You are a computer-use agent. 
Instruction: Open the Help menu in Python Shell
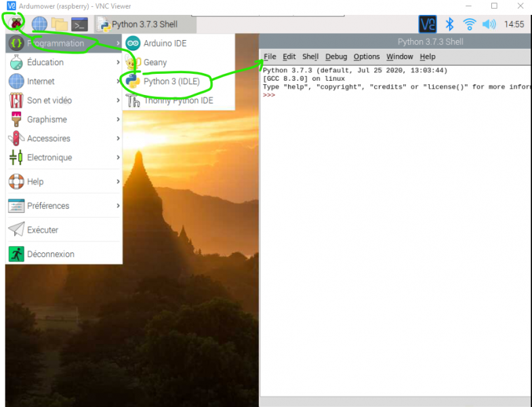(428, 56)
